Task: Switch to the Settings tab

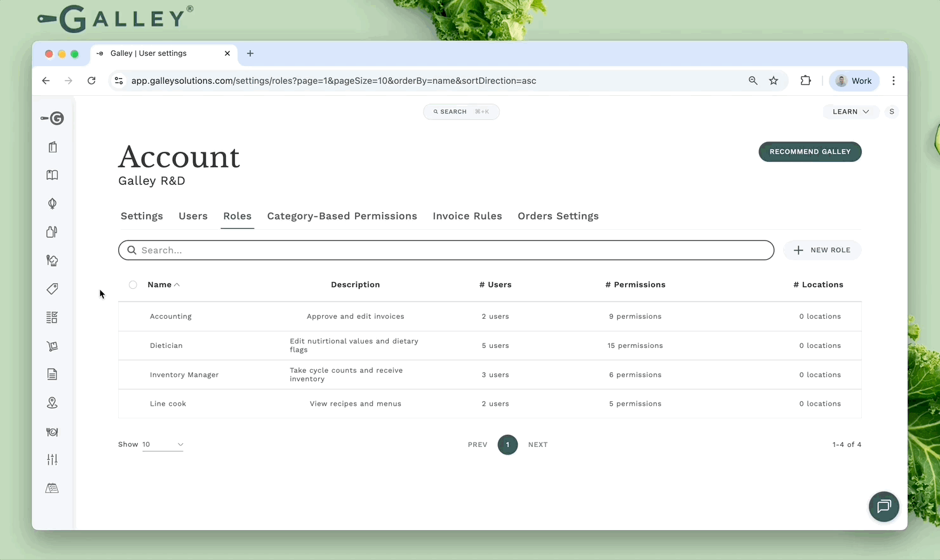Action: [142, 216]
